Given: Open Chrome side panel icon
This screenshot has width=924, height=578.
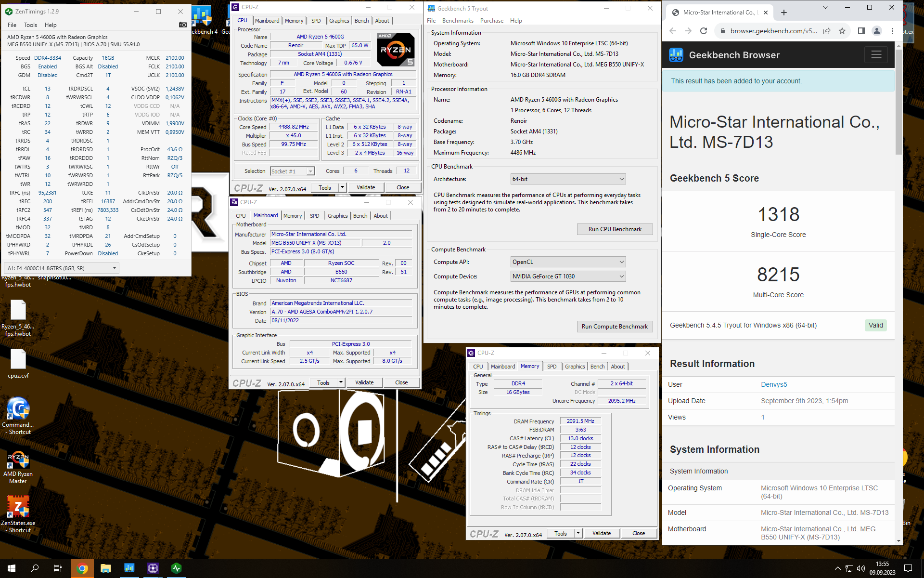Looking at the screenshot, I should [x=861, y=31].
